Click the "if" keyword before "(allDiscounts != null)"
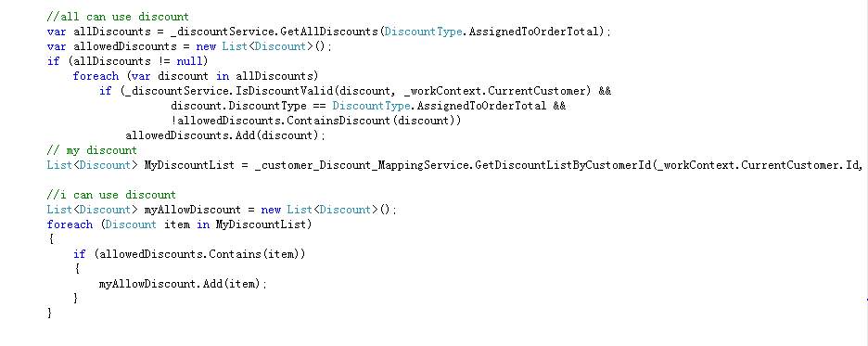 [53, 61]
